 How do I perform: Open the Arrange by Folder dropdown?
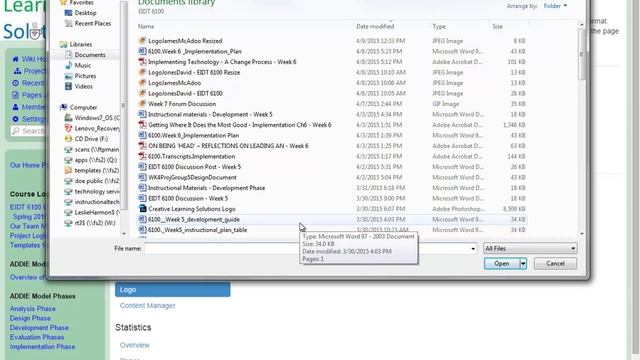(556, 6)
